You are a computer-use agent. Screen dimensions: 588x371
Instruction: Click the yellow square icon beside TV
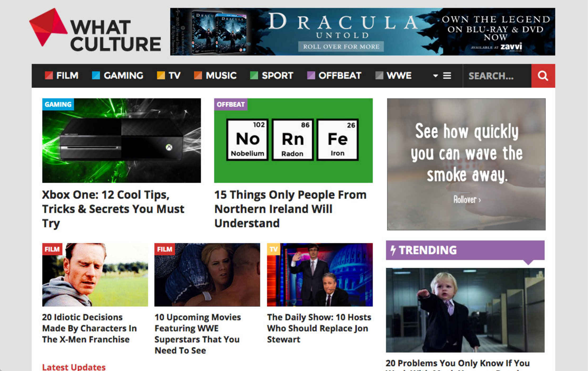(161, 76)
